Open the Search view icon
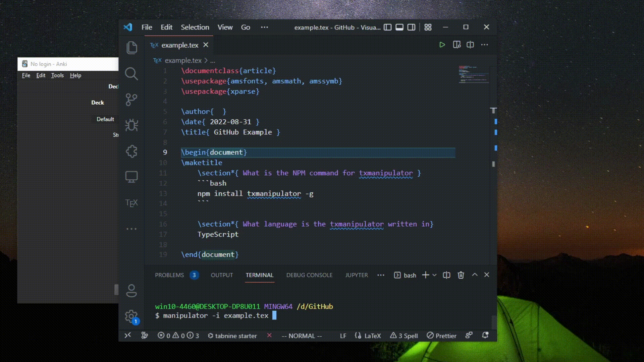Image resolution: width=644 pixels, height=362 pixels. (x=131, y=74)
